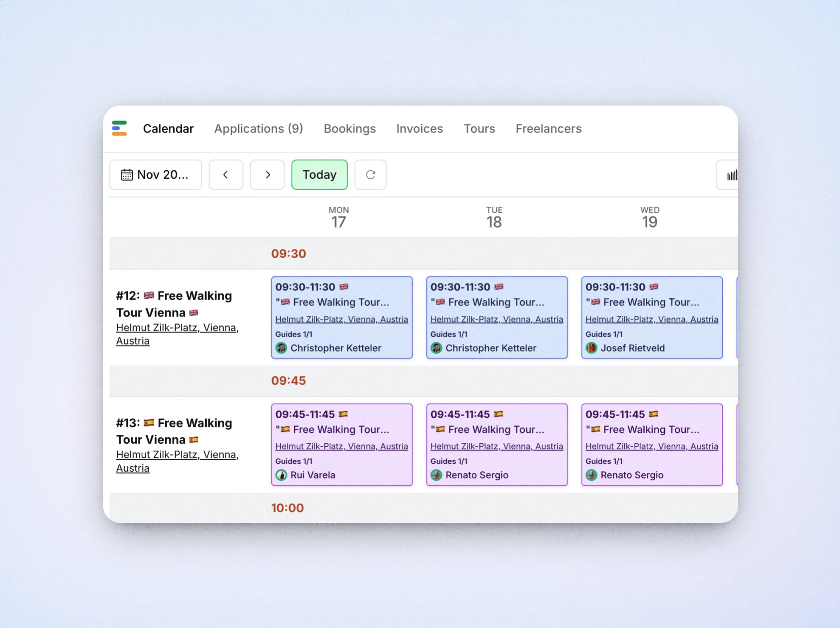This screenshot has height=628, width=840.
Task: Open the Bookings section
Action: pos(350,128)
